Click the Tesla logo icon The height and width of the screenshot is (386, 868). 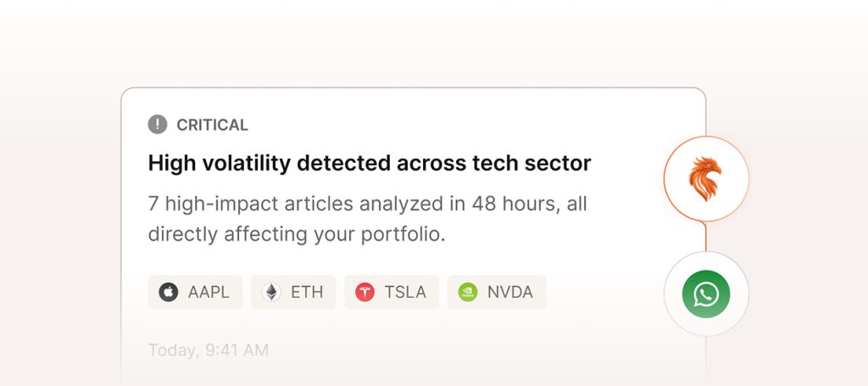tap(365, 293)
